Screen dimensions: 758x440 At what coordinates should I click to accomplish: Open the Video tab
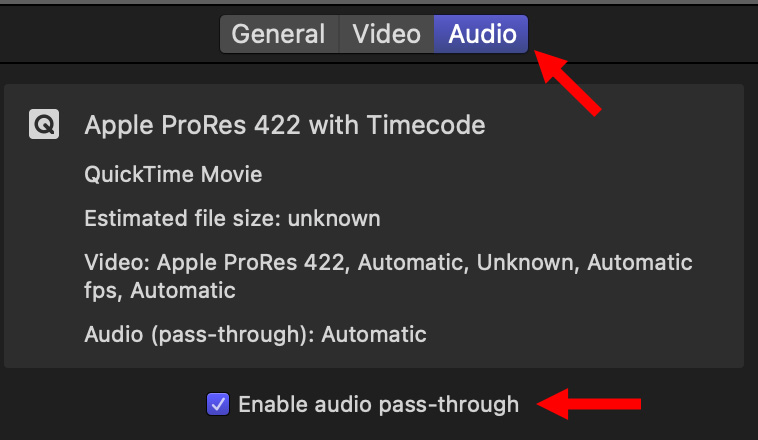(386, 34)
